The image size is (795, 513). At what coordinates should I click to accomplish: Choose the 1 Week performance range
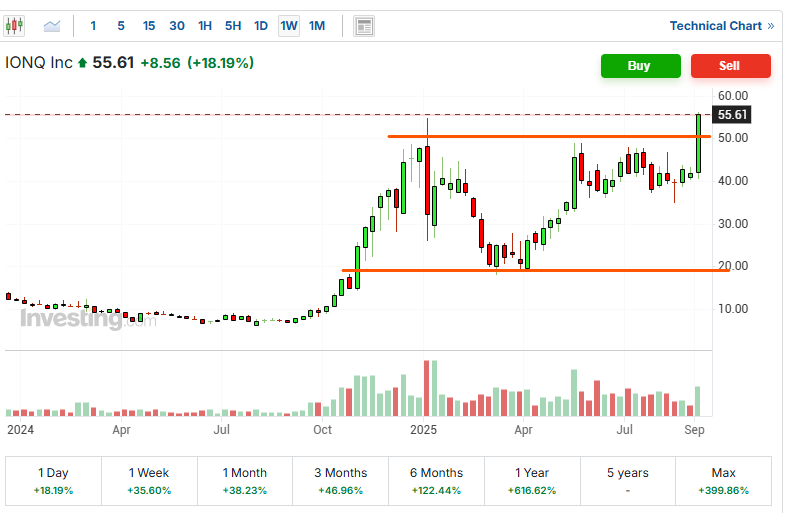click(x=149, y=481)
